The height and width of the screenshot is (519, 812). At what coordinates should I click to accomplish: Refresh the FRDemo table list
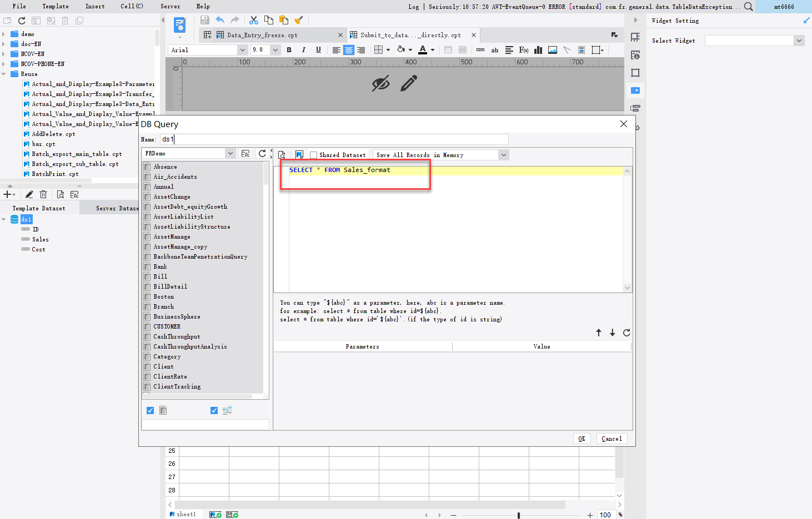coord(262,154)
